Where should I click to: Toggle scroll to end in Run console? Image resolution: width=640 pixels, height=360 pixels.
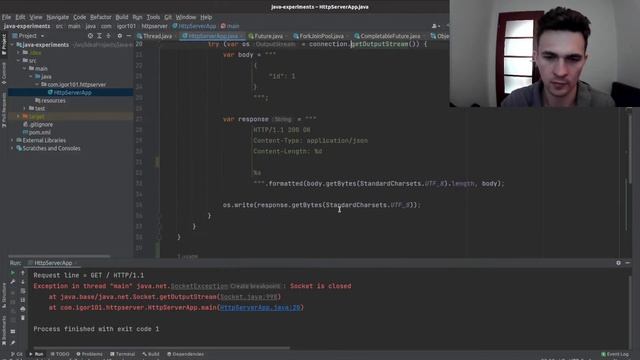pos(22,300)
